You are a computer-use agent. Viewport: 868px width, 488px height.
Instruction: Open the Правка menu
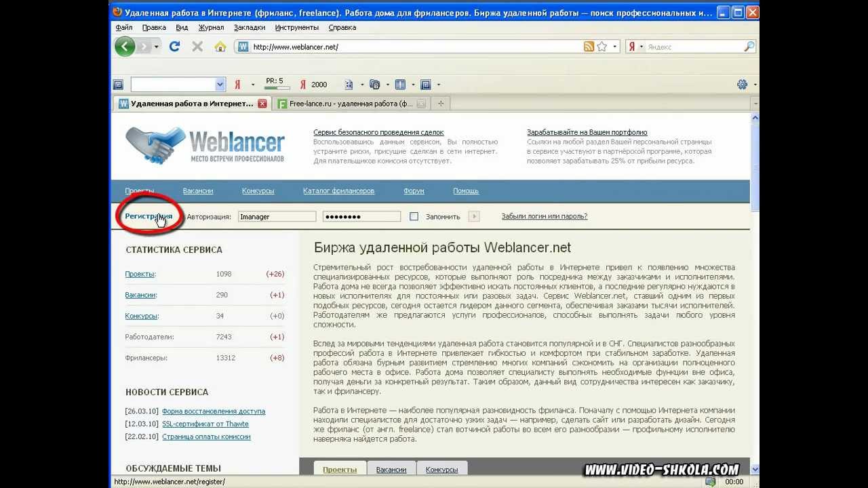coord(154,28)
